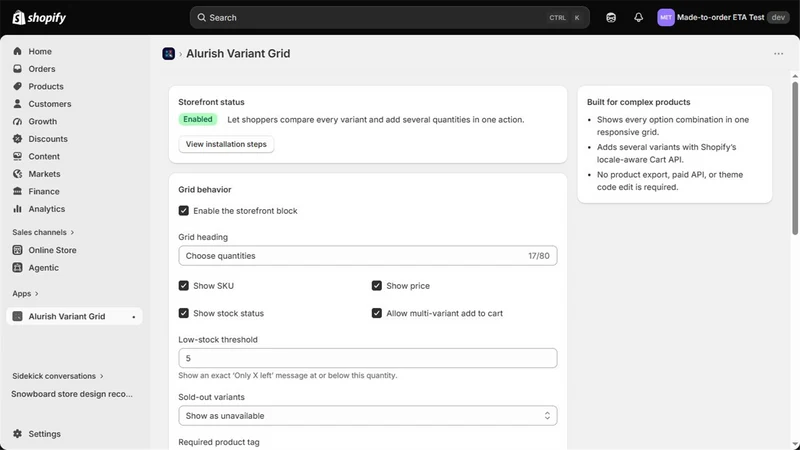Click the MET store avatar
800x450 pixels.
point(666,17)
